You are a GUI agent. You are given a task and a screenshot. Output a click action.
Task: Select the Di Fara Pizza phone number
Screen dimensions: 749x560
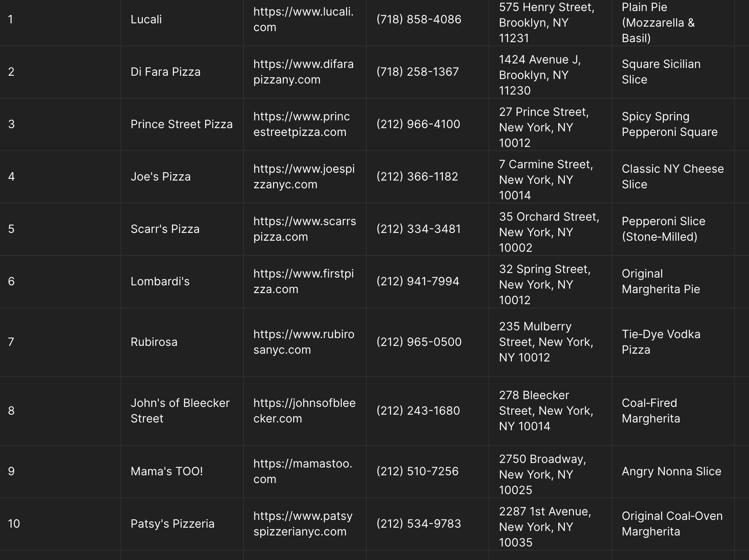pos(417,72)
